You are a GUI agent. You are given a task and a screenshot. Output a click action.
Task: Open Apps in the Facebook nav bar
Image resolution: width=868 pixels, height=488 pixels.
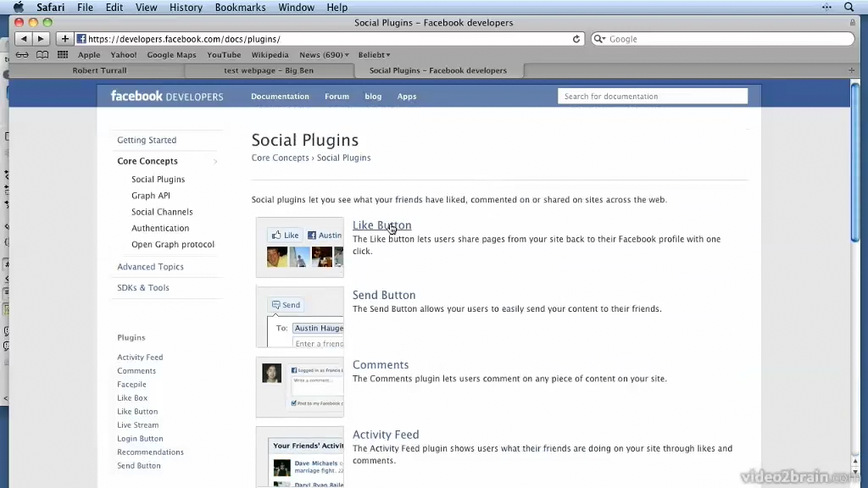(x=406, y=97)
